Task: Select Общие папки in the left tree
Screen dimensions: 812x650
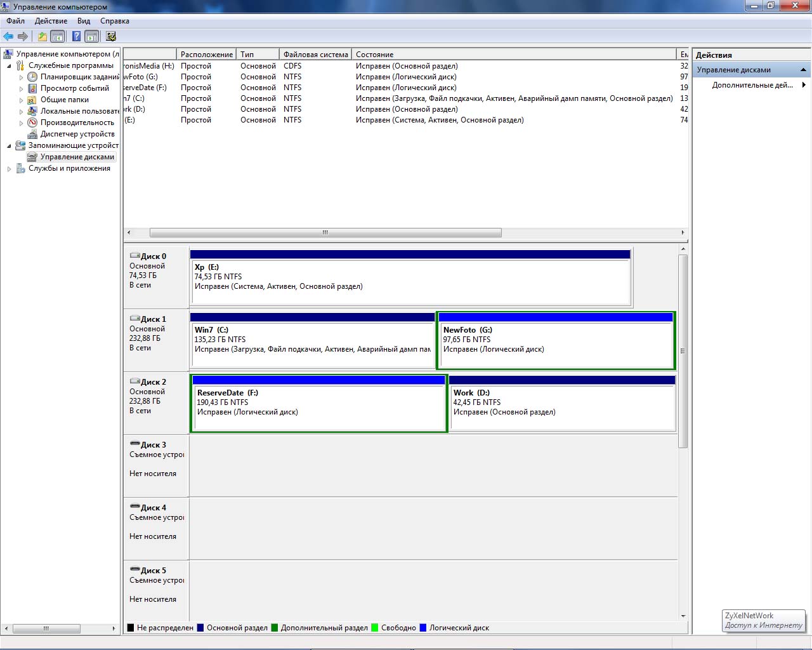Action: tap(64, 100)
